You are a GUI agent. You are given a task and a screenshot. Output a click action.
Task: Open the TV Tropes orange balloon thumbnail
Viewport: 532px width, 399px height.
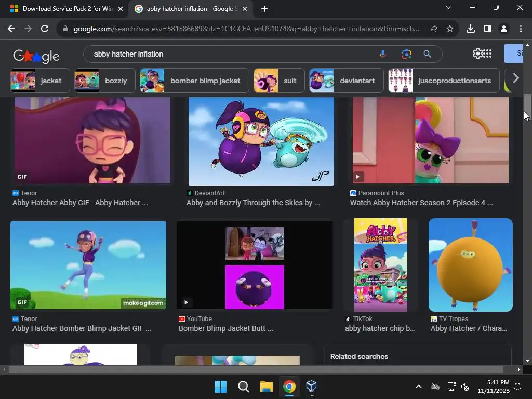click(x=471, y=265)
